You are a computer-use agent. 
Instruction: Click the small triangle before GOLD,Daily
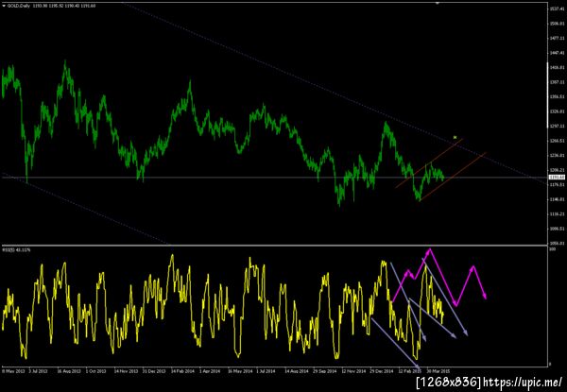pyautogui.click(x=4, y=6)
